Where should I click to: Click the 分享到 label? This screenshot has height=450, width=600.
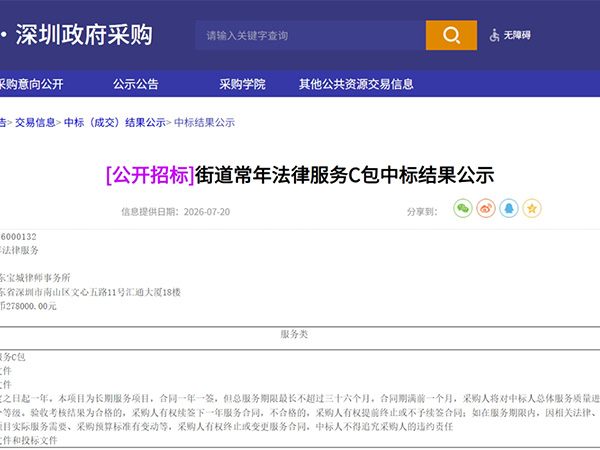[422, 212]
